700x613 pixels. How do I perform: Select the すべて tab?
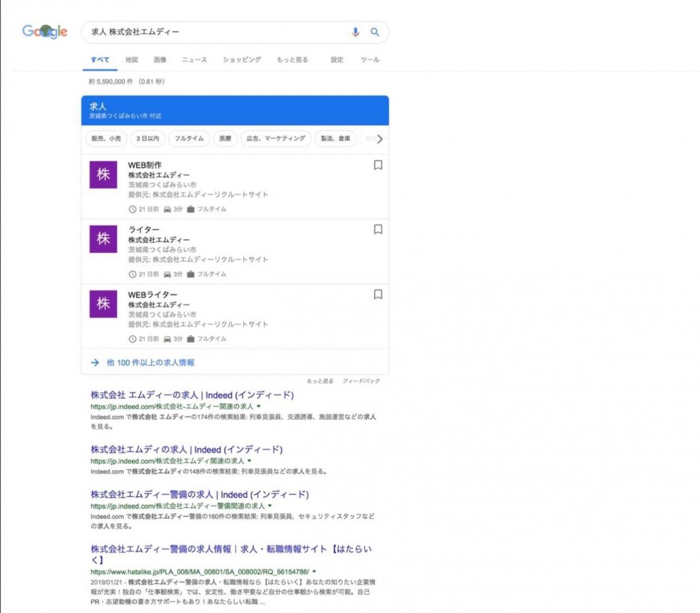pos(100,59)
